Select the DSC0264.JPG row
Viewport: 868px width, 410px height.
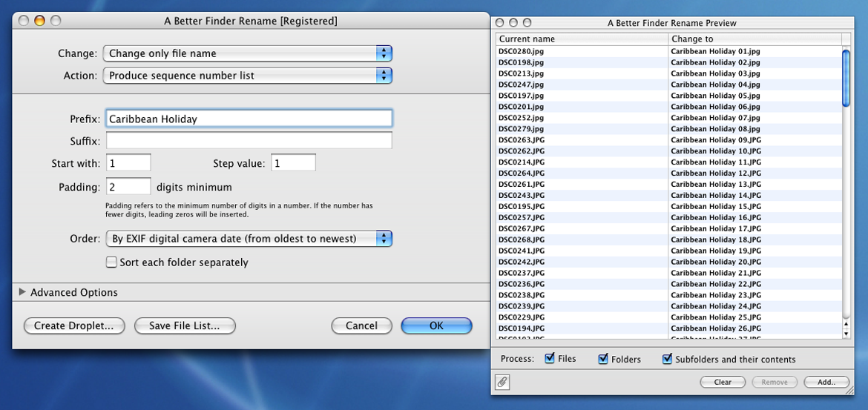(x=668, y=173)
